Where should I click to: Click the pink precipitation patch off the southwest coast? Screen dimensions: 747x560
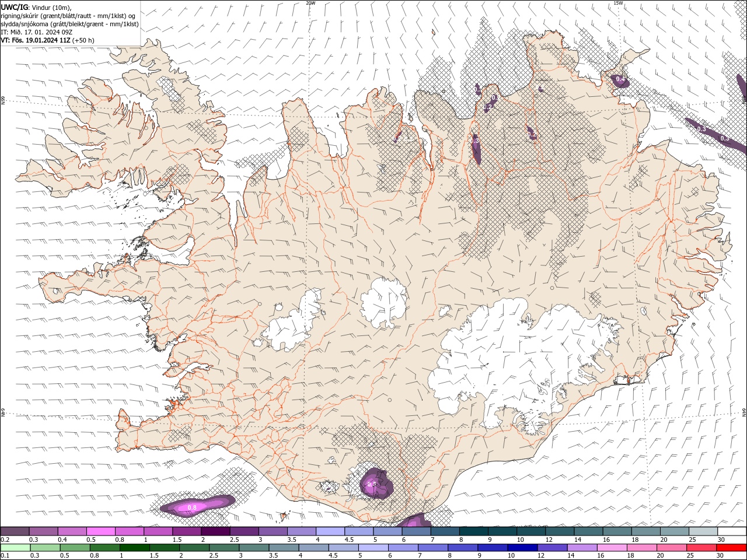197,506
